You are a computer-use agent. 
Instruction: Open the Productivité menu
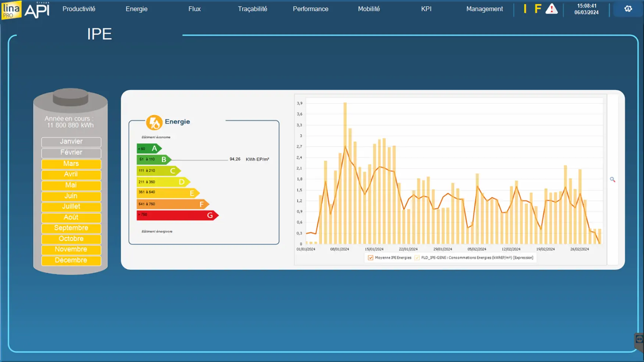click(79, 9)
